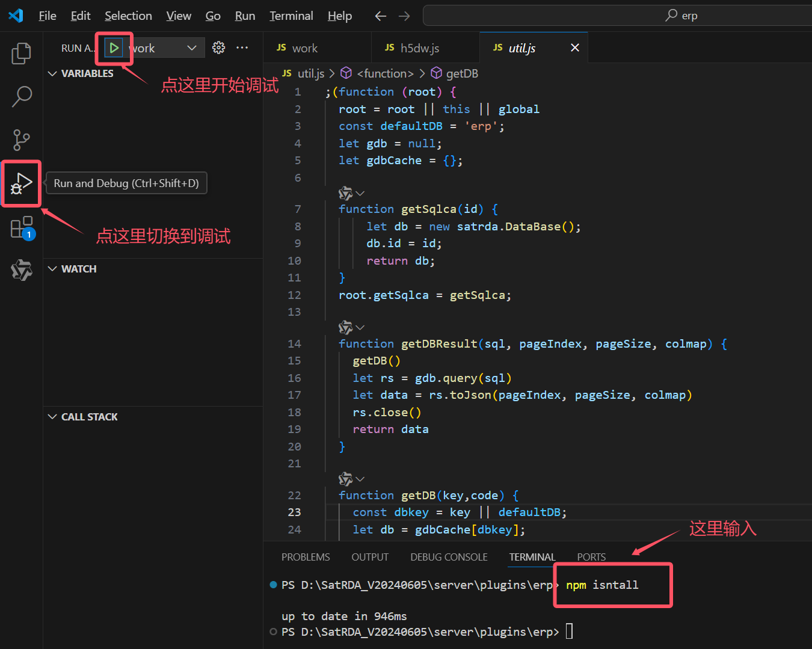Open the Help menu
This screenshot has height=649, width=812.
pos(340,16)
